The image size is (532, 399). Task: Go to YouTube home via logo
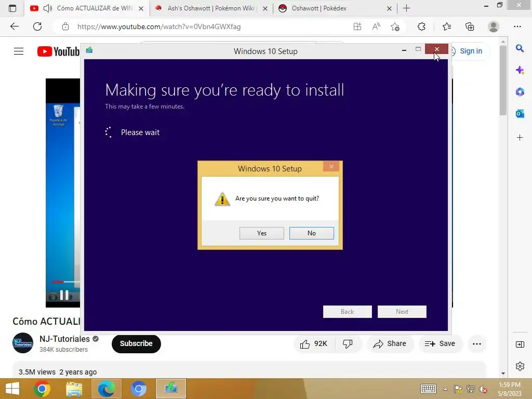pyautogui.click(x=58, y=51)
